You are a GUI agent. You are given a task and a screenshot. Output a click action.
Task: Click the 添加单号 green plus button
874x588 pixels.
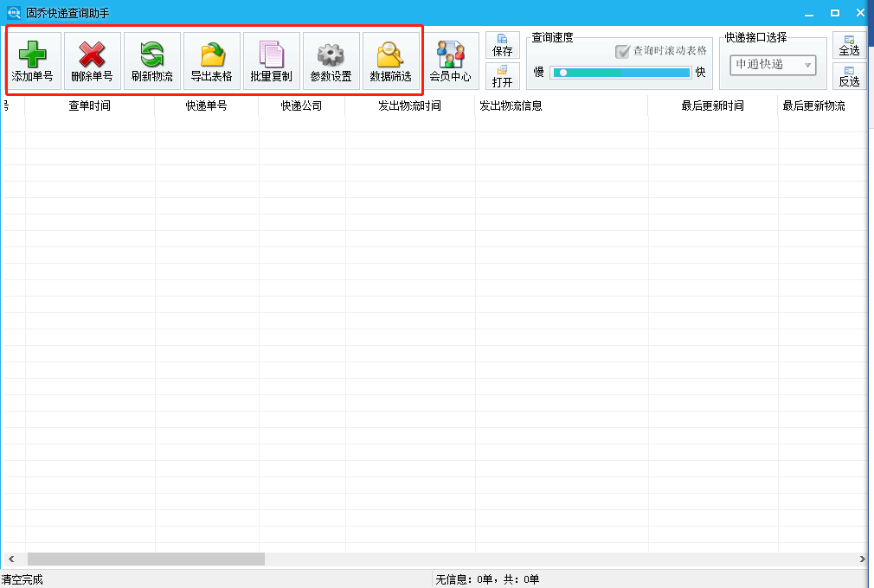pos(32,61)
